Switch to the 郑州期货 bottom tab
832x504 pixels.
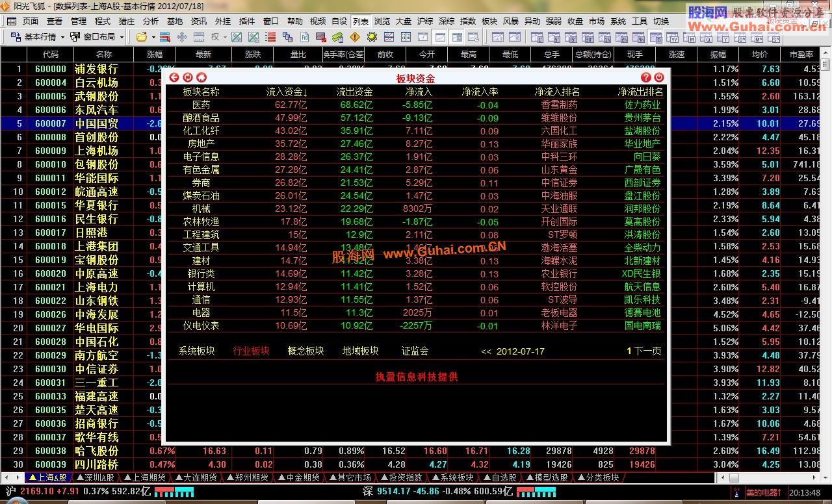click(x=247, y=477)
